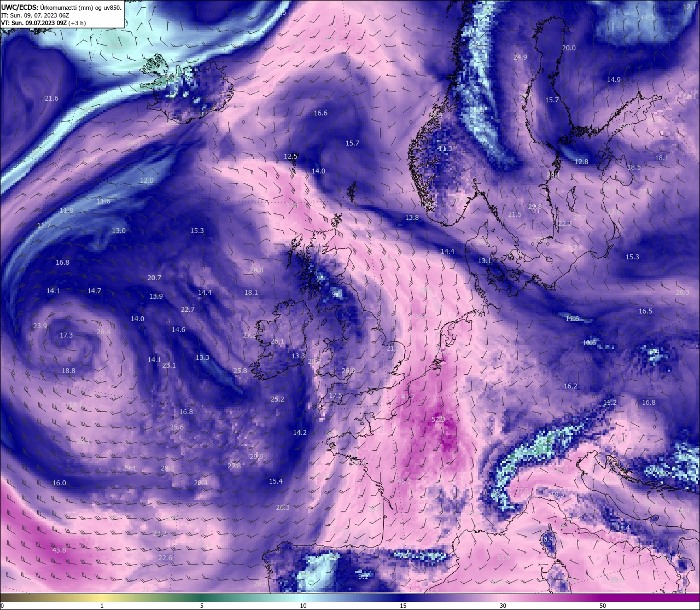This screenshot has height=610, width=700.
Task: Click the UWC/ECDS Úrkomumætti title line
Action: point(61,8)
